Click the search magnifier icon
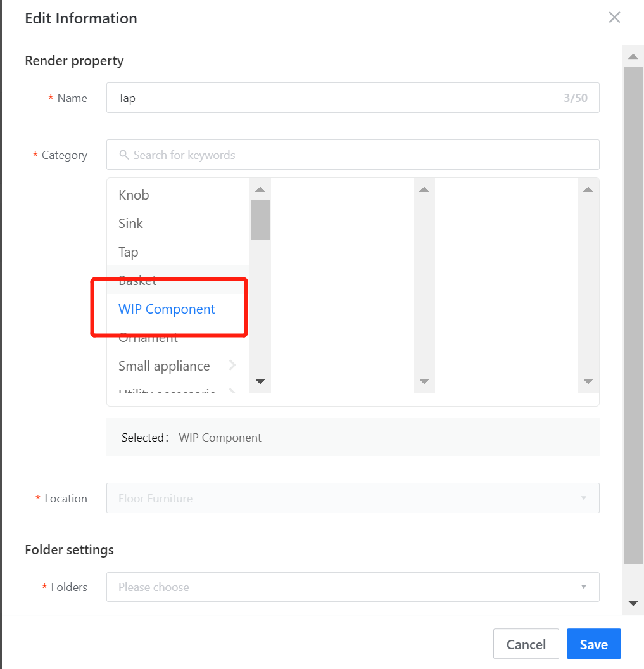Viewport: 644px width, 669px height. [x=124, y=155]
